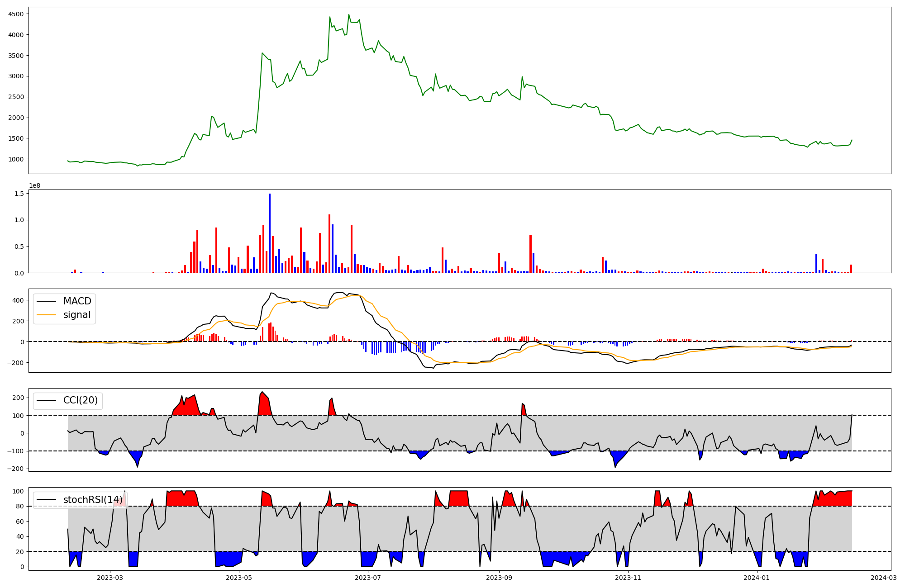The width and height of the screenshot is (905, 588).
Task: Click the orange signal legend line sample
Action: [46, 315]
